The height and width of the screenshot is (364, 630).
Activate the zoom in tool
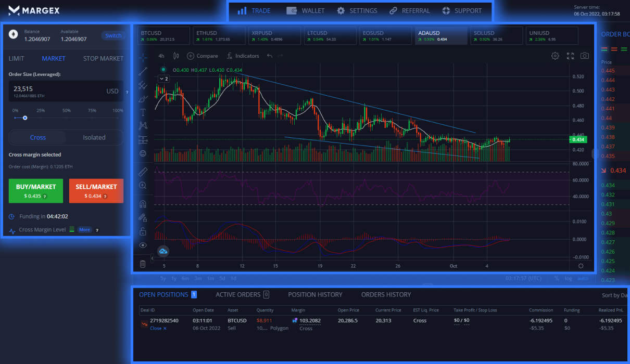click(143, 185)
